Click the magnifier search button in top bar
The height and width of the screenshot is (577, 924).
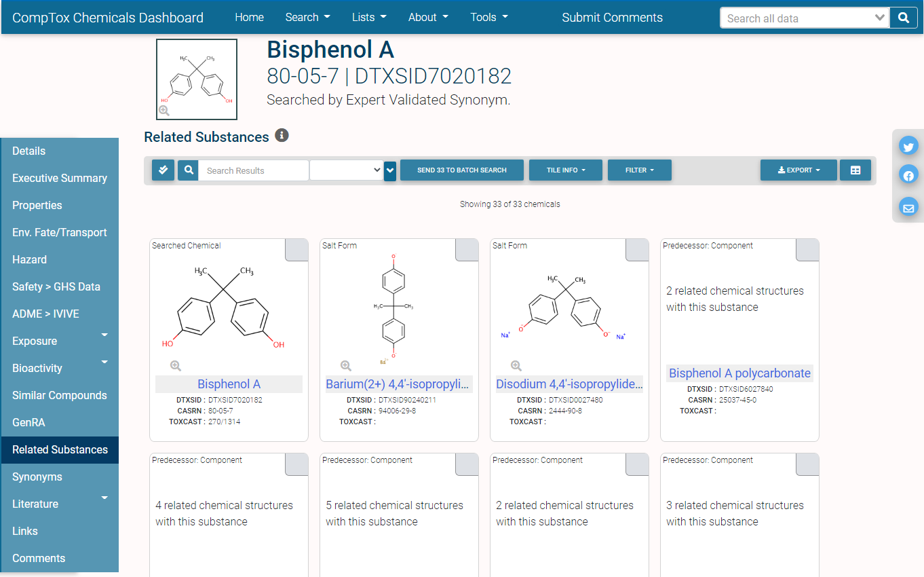(903, 18)
